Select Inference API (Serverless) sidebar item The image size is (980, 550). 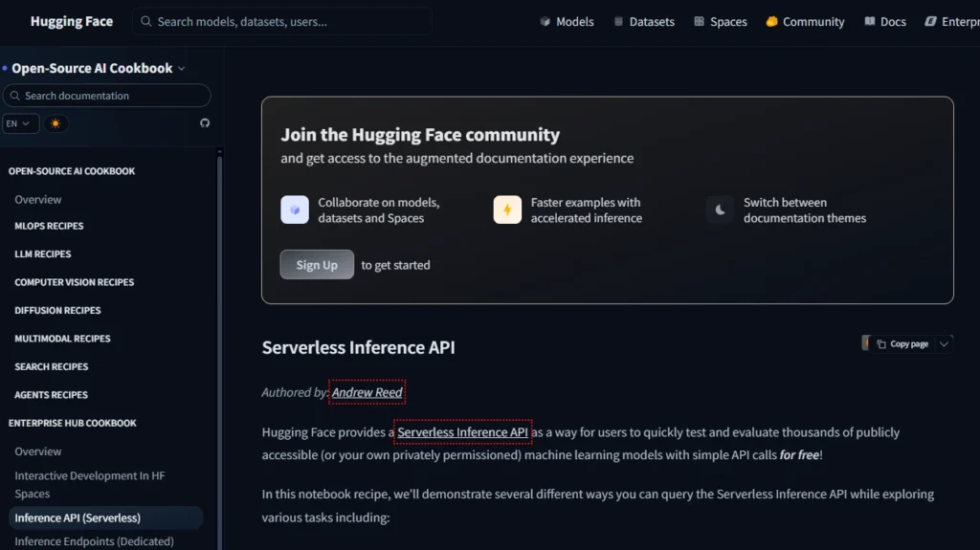tap(105, 517)
